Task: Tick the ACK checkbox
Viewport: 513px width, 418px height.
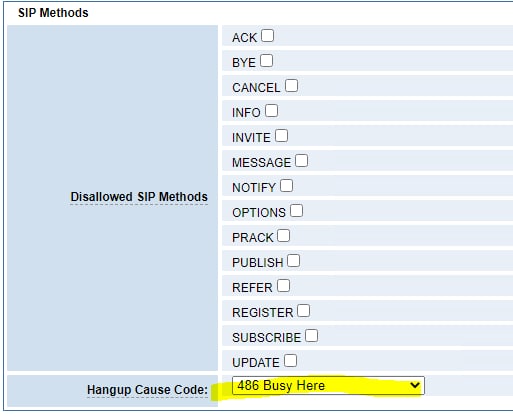Action: (267, 36)
